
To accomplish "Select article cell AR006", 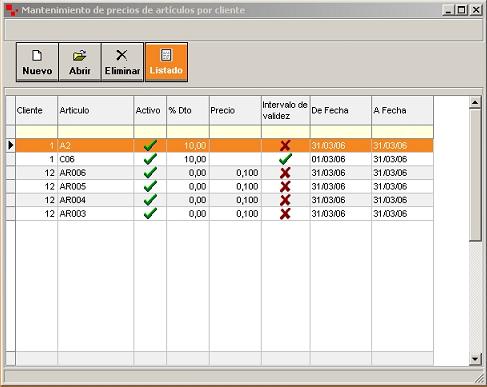I will 96,173.
